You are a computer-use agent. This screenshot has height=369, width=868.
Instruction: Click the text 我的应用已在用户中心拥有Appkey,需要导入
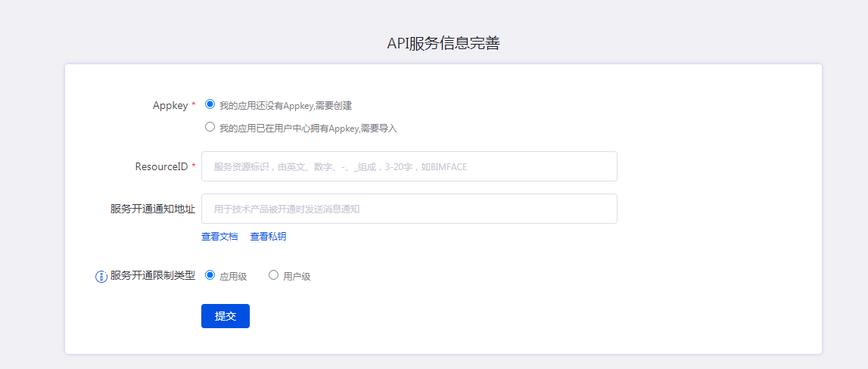pyautogui.click(x=308, y=129)
